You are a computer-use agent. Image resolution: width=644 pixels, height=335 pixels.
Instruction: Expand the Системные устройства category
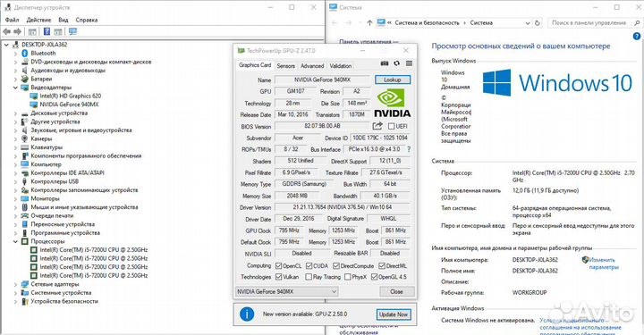coord(15,293)
